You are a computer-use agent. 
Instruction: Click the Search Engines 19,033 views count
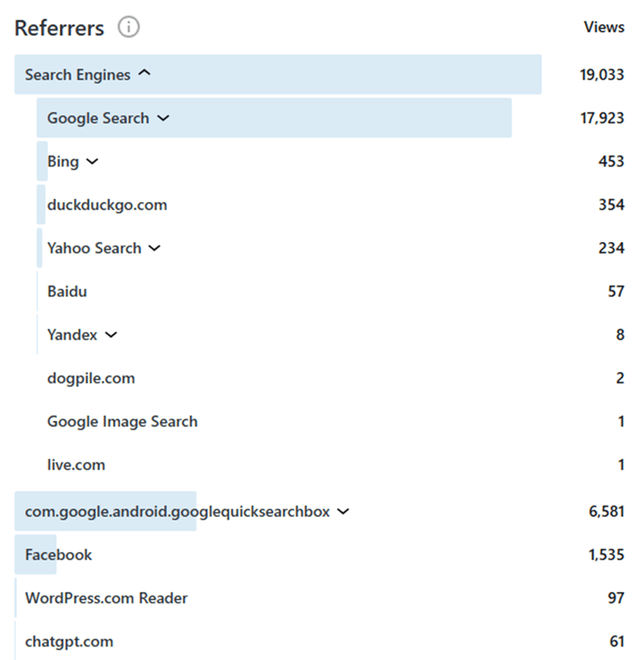click(x=601, y=75)
